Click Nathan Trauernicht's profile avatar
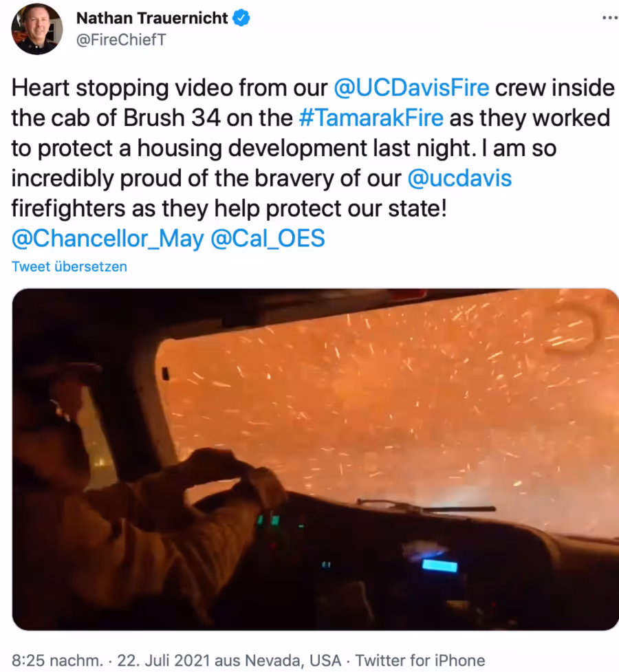The height and width of the screenshot is (672, 619). 37,29
